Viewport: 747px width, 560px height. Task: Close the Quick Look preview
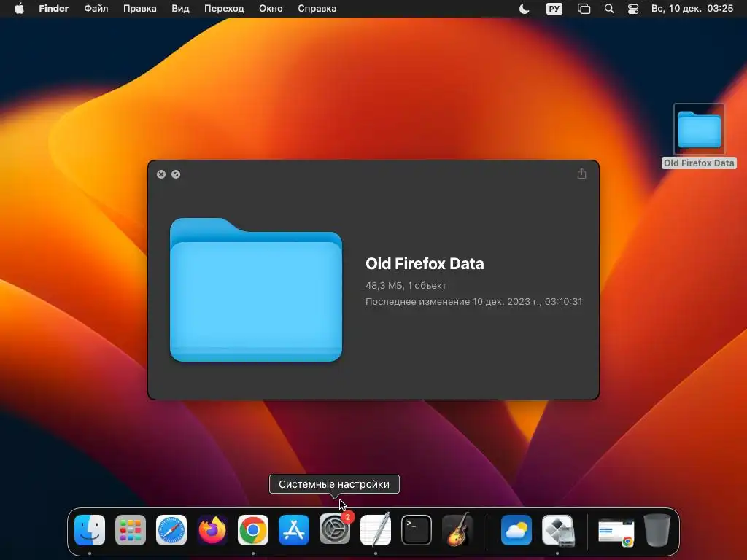click(x=161, y=174)
